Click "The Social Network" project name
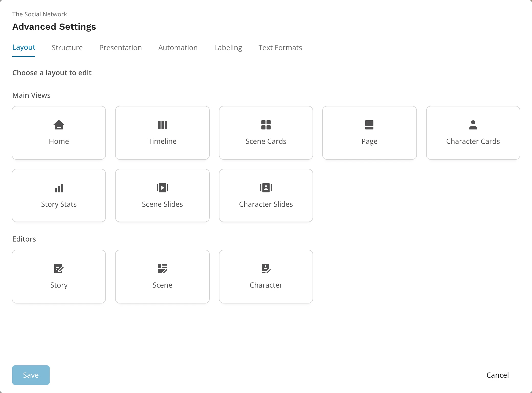This screenshot has height=393, width=532. (40, 14)
